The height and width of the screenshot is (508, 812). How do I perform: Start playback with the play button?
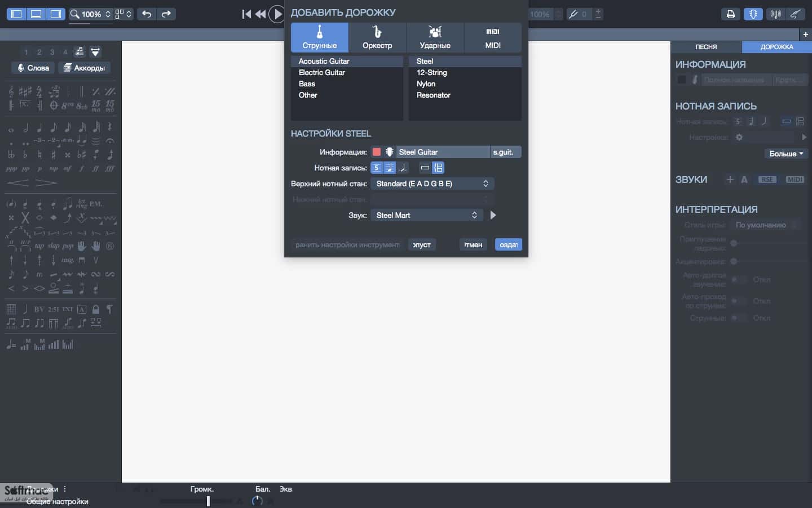(277, 14)
